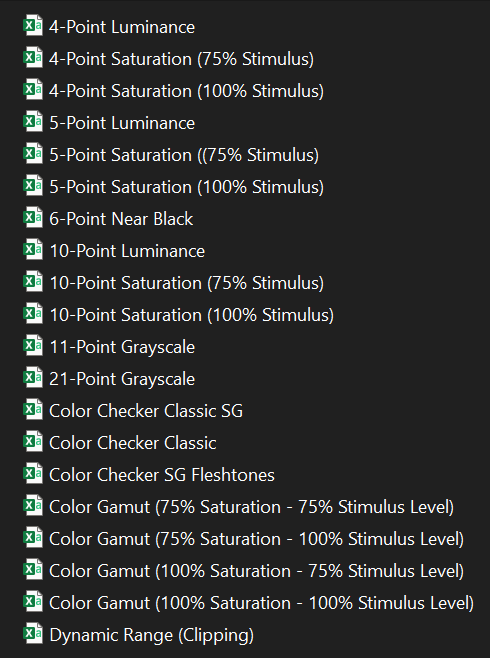Pick the 10-Point Saturation (100% Stimulus) file
Image resolution: width=490 pixels, height=658 pixels.
pos(192,315)
